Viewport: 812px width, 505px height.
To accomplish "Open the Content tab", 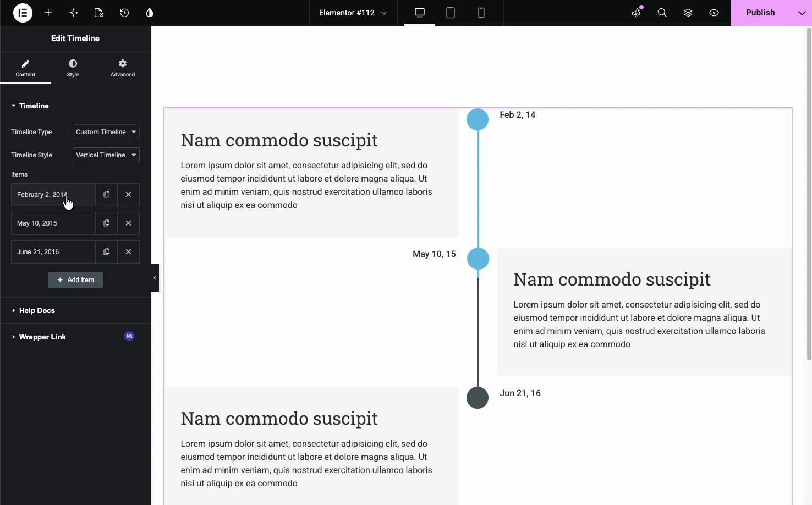I will (25, 68).
